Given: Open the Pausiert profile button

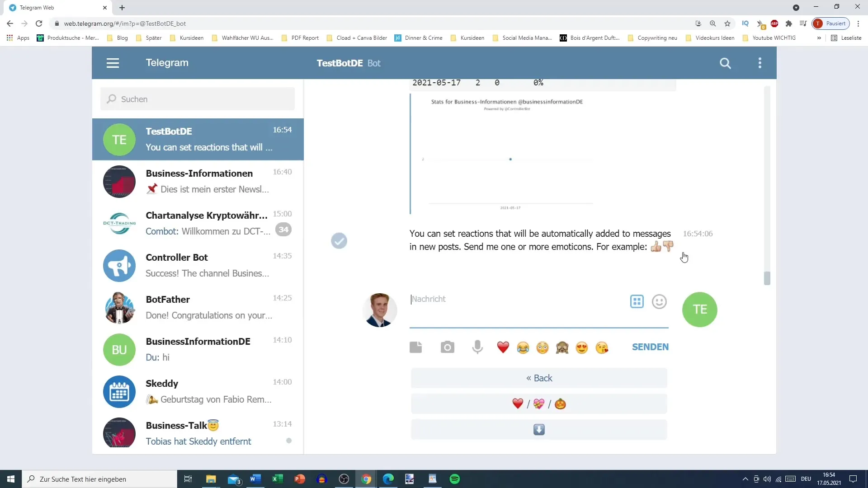Looking at the screenshot, I should click(x=831, y=23).
